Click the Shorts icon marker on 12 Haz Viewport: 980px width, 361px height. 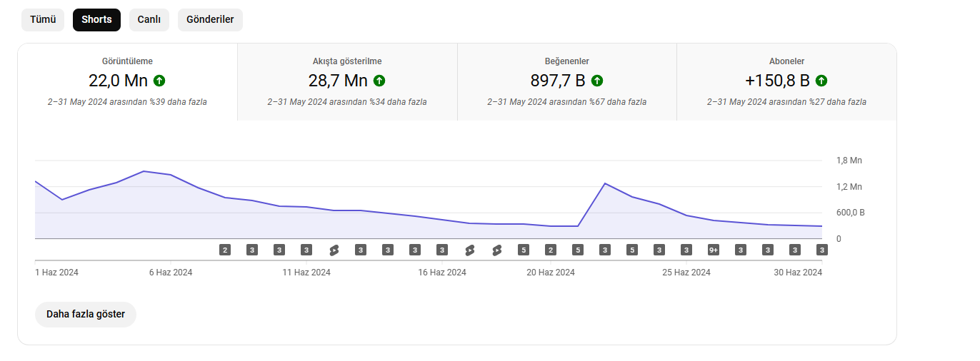pyautogui.click(x=334, y=250)
